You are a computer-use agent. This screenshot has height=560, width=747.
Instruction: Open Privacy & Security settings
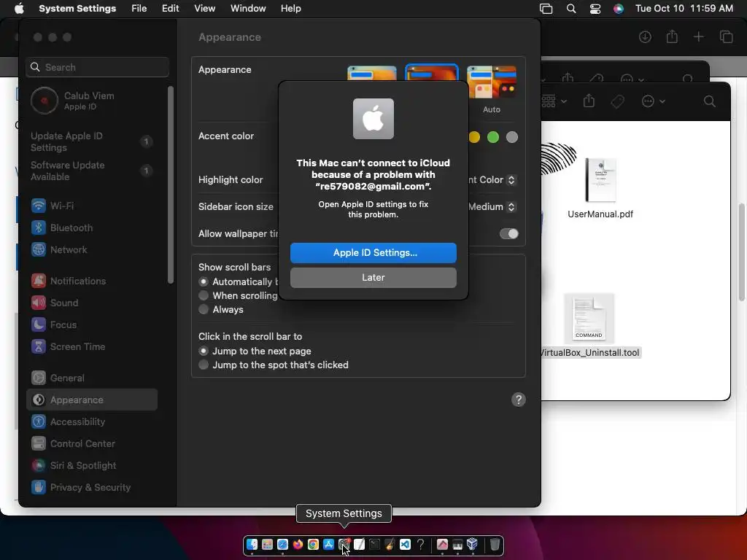pos(91,488)
